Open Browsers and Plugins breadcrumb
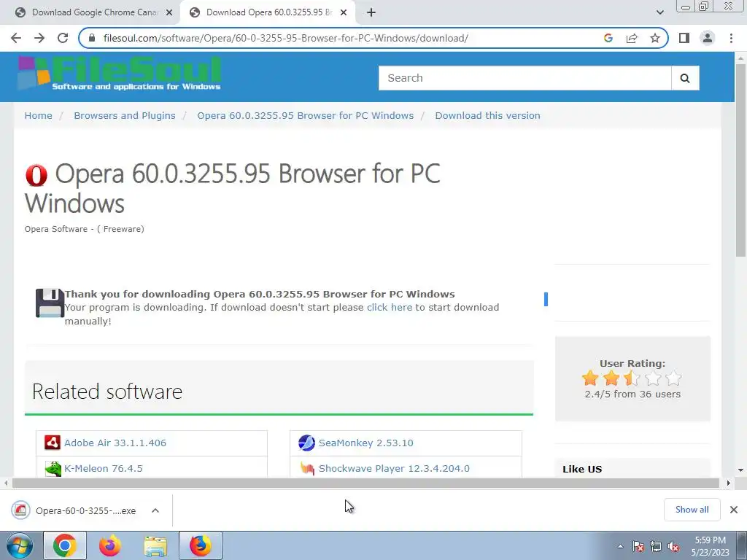Viewport: 747px width, 560px height. pos(124,116)
